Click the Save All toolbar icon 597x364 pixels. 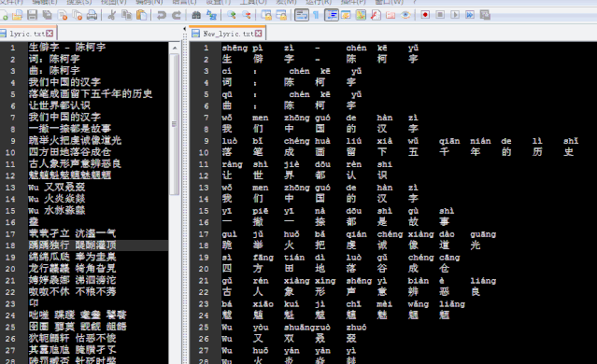click(48, 15)
